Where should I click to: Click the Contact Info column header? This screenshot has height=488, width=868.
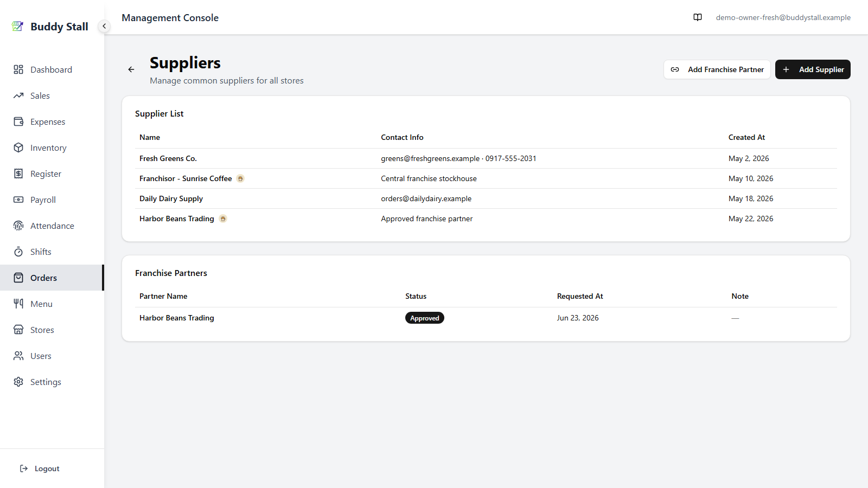pyautogui.click(x=402, y=137)
